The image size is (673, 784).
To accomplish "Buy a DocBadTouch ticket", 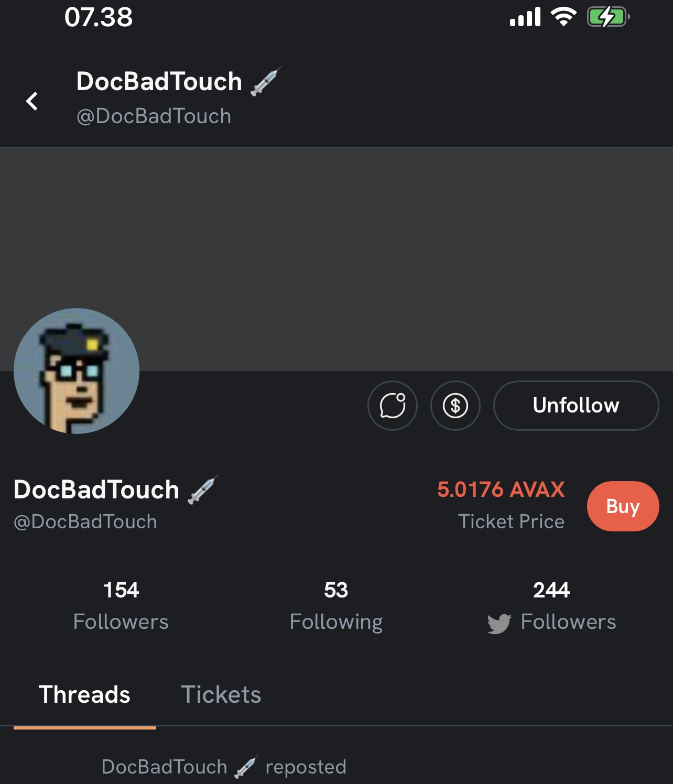I will [x=623, y=506].
